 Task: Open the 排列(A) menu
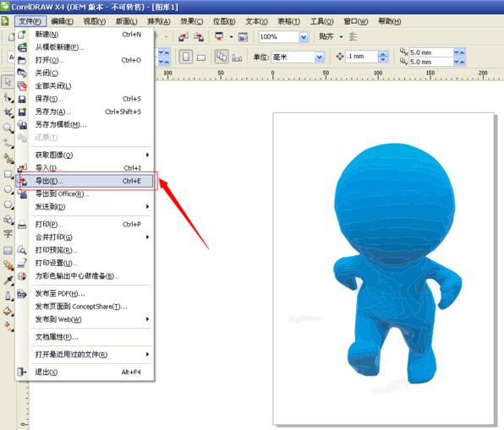pos(158,21)
